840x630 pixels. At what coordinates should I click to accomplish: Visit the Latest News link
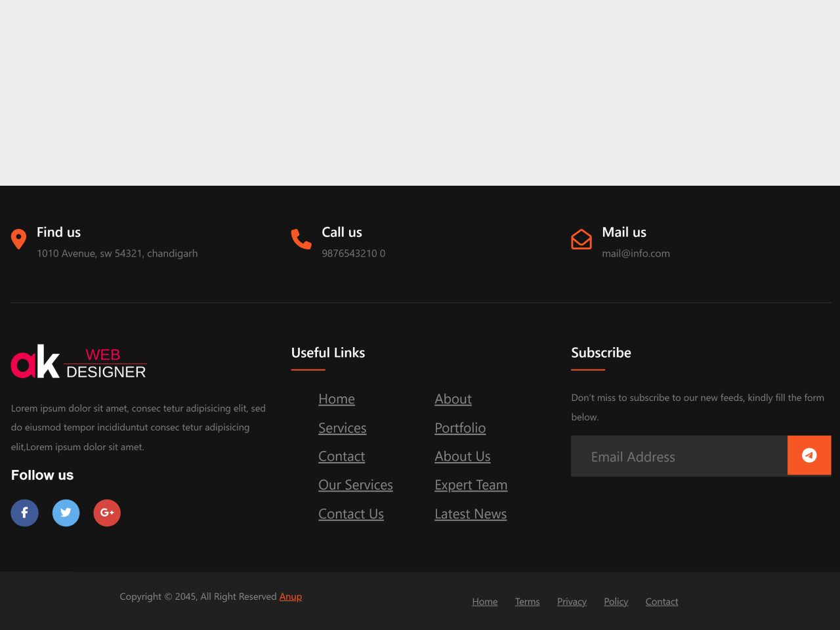[471, 514]
